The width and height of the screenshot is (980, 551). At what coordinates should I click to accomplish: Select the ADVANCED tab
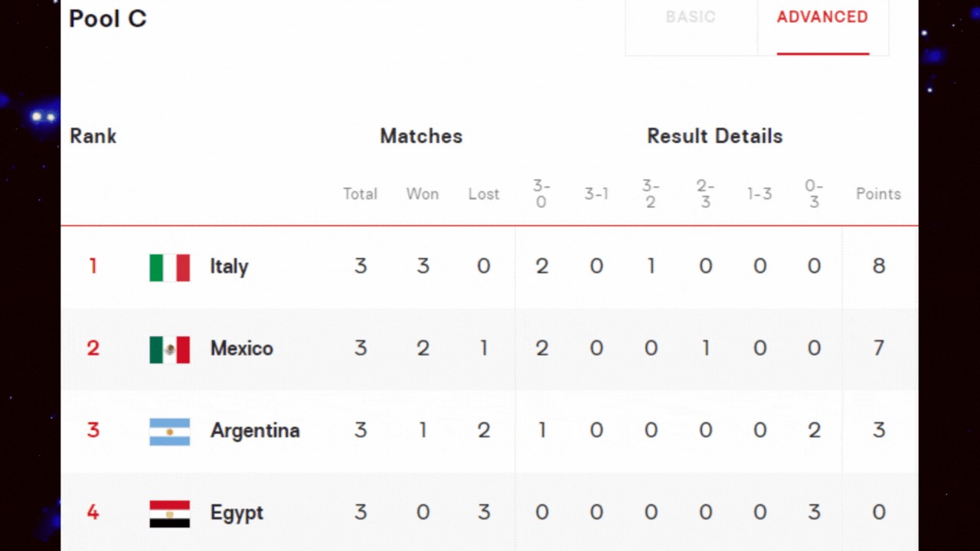[x=822, y=17]
